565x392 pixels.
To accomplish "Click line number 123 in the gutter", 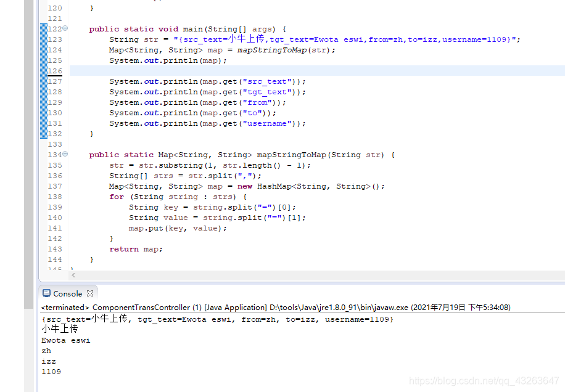I will point(55,39).
